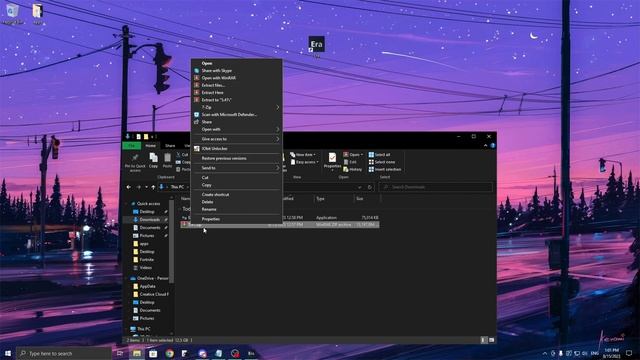Click the ribbon Cut scissors icon

click(x=179, y=155)
